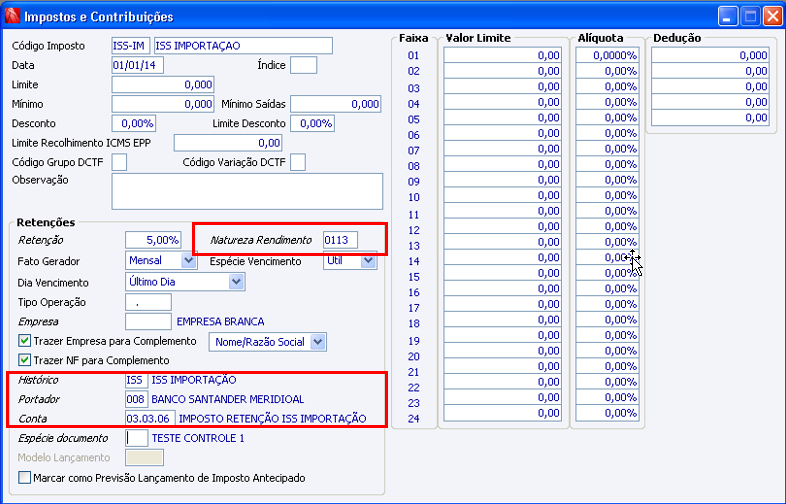Click the Conta field 03.03.06
Screen dimensions: 786x504
point(150,418)
